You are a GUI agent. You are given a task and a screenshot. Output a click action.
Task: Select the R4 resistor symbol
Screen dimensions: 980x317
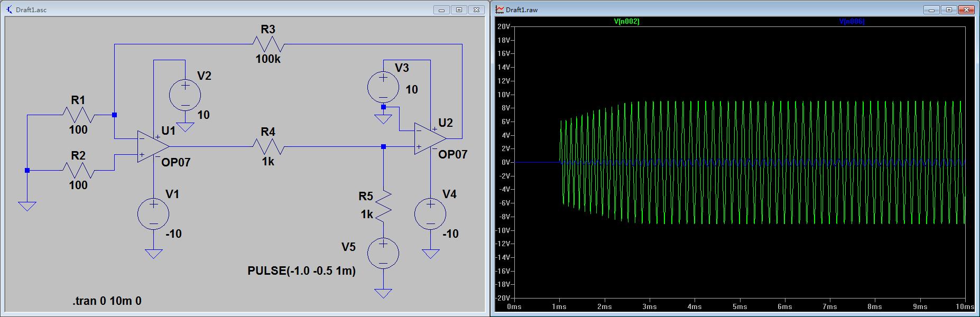point(269,146)
